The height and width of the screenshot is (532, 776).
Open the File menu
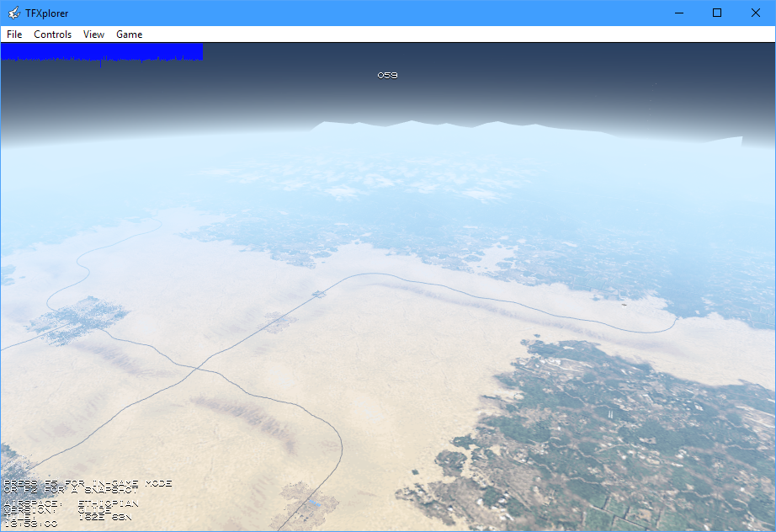pyautogui.click(x=14, y=35)
